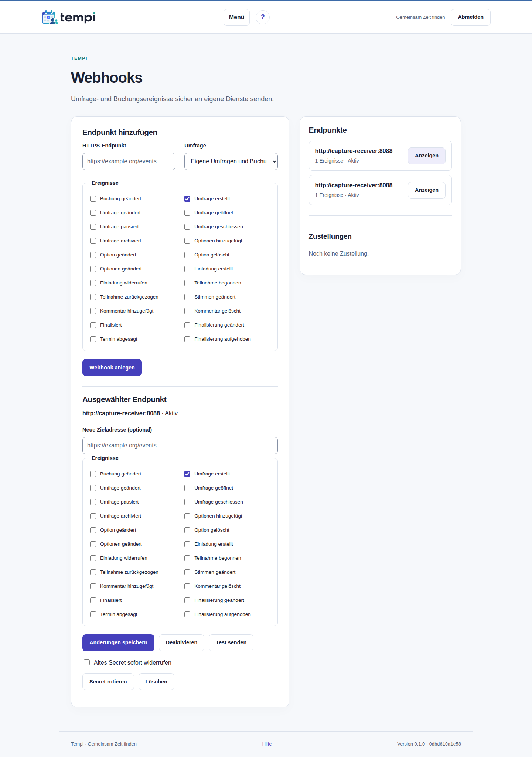
Task: Check Kommentar hinzugefügt in selected endpoint section
Action: point(93,586)
